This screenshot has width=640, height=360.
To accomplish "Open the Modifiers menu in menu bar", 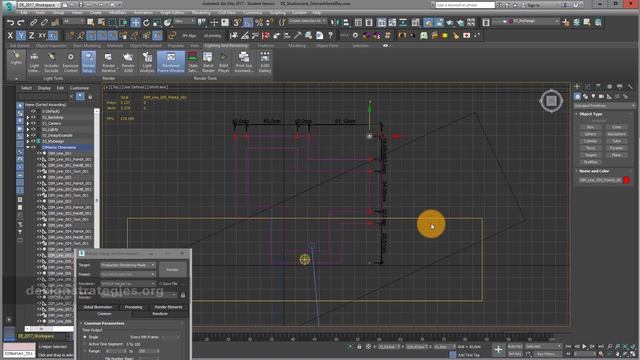I will click(x=118, y=13).
